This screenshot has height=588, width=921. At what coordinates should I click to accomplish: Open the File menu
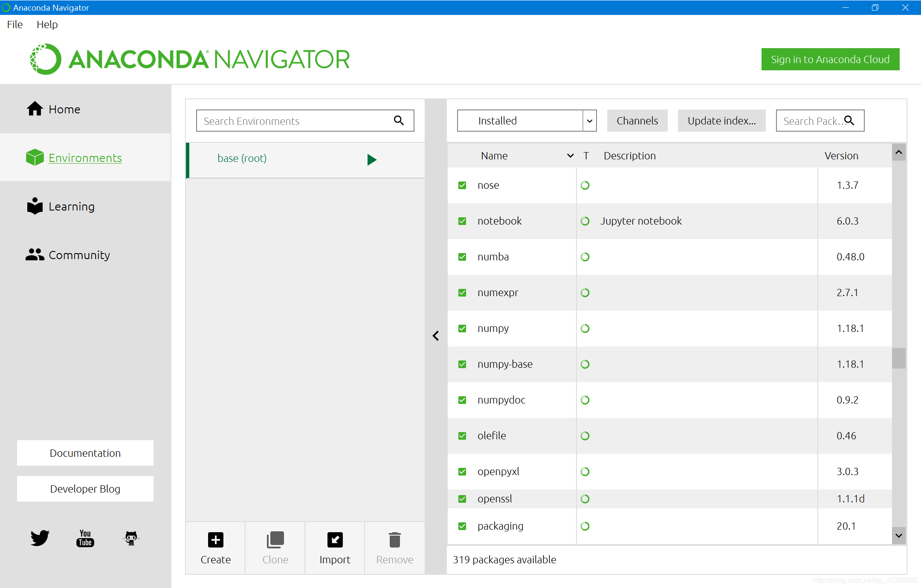pos(15,25)
